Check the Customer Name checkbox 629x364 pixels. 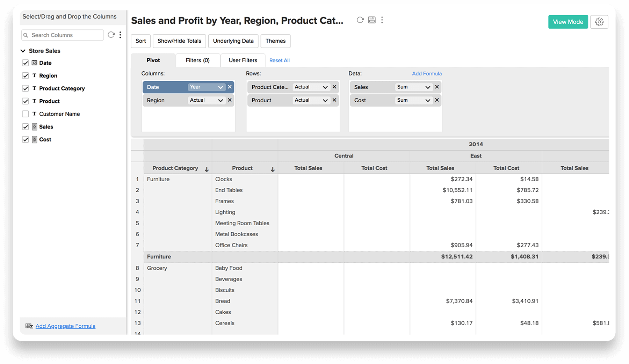[25, 114]
